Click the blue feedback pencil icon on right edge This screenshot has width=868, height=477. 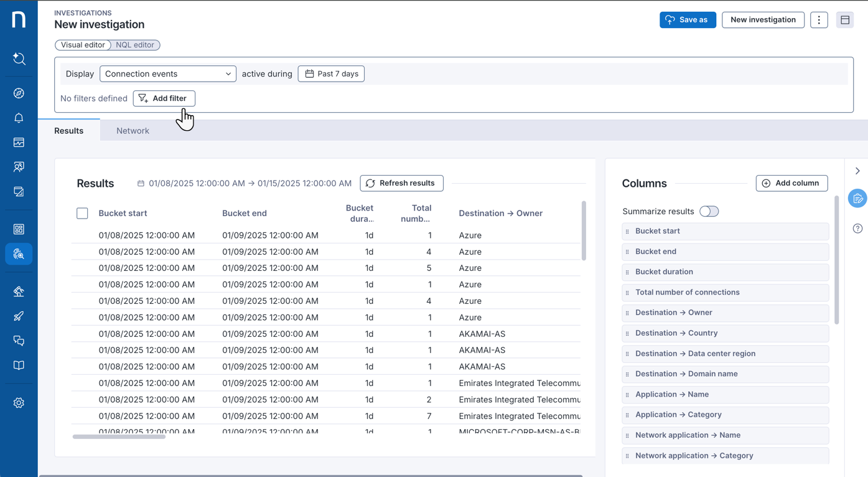[857, 198]
